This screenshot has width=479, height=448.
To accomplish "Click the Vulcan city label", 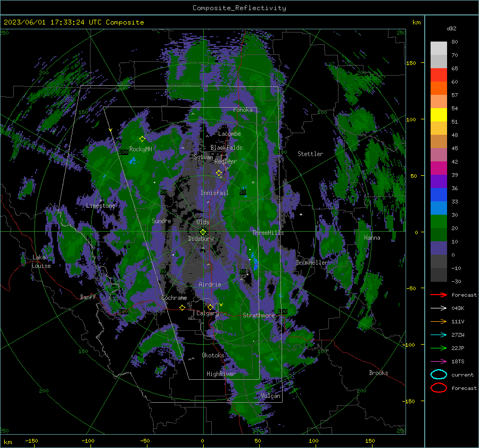I will click(x=271, y=396).
